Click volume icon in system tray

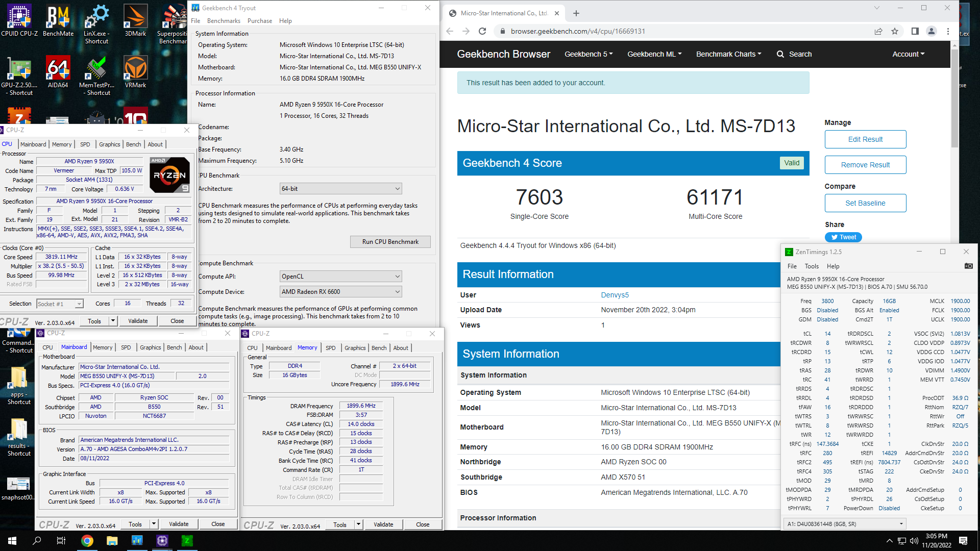(x=914, y=541)
